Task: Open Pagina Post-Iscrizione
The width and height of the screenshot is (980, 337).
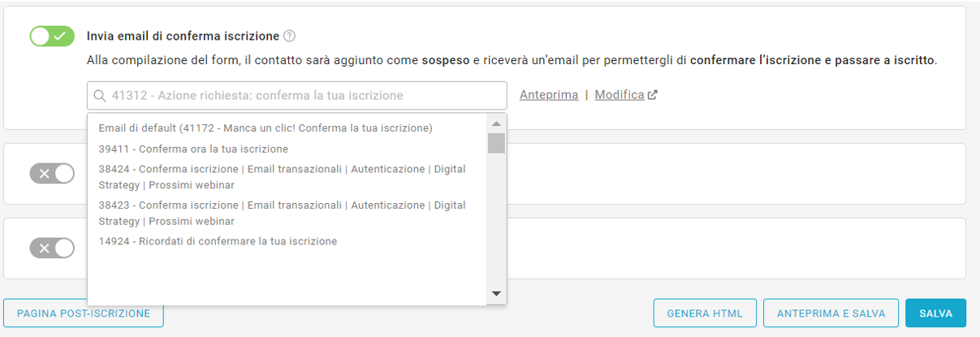Action: pos(84,313)
